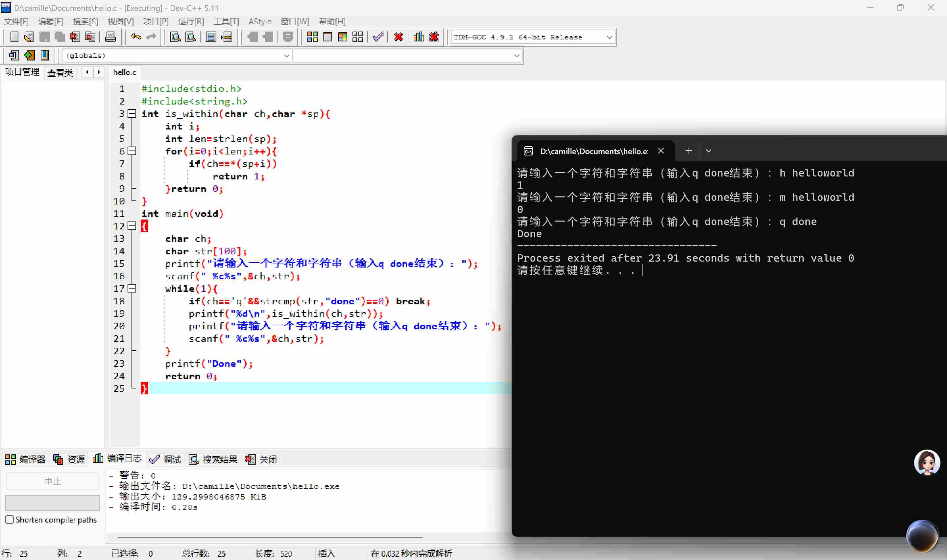Collapse the main function fold on line 12
The width and height of the screenshot is (947, 560).
(132, 226)
